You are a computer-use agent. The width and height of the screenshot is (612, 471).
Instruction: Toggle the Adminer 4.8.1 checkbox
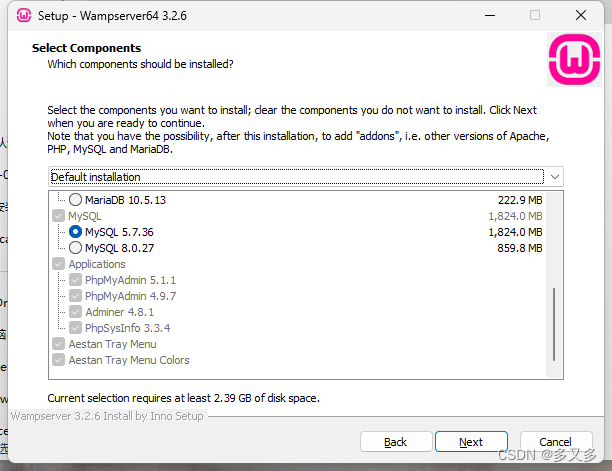coord(75,312)
